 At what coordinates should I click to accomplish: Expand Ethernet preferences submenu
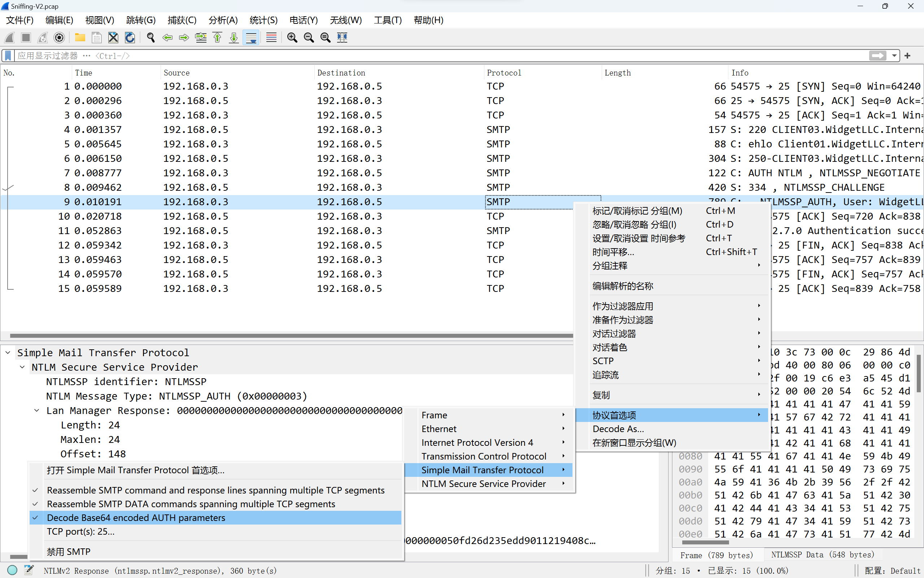(489, 429)
